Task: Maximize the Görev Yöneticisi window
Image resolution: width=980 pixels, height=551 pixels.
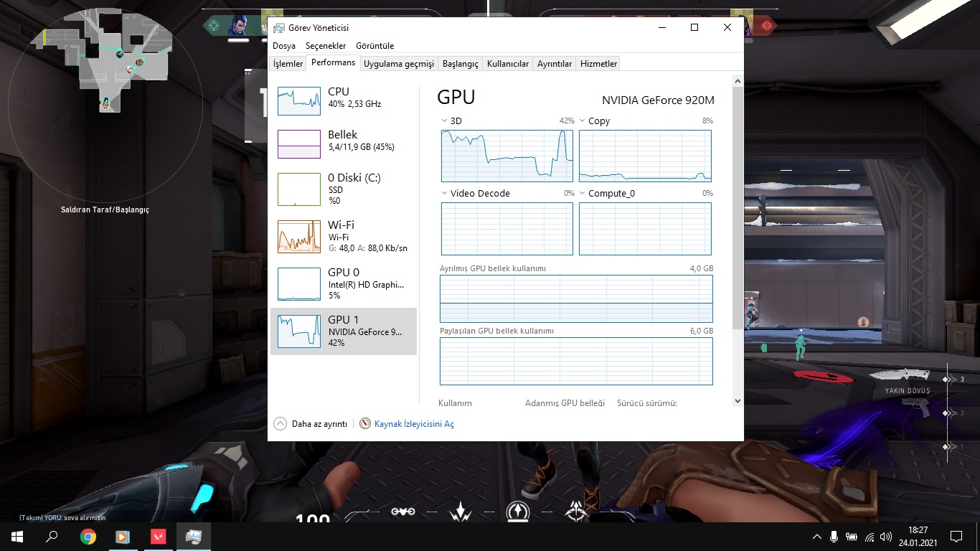Action: pos(694,28)
